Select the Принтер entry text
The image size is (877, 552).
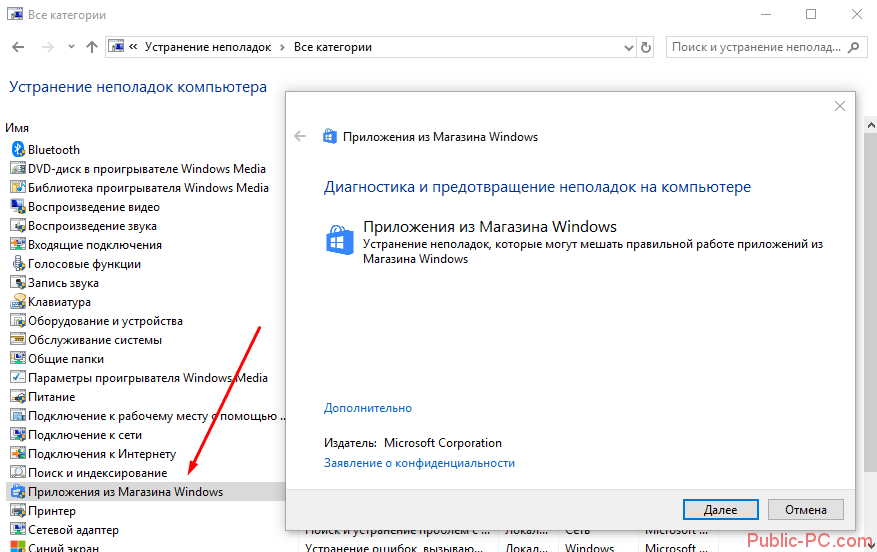click(51, 511)
